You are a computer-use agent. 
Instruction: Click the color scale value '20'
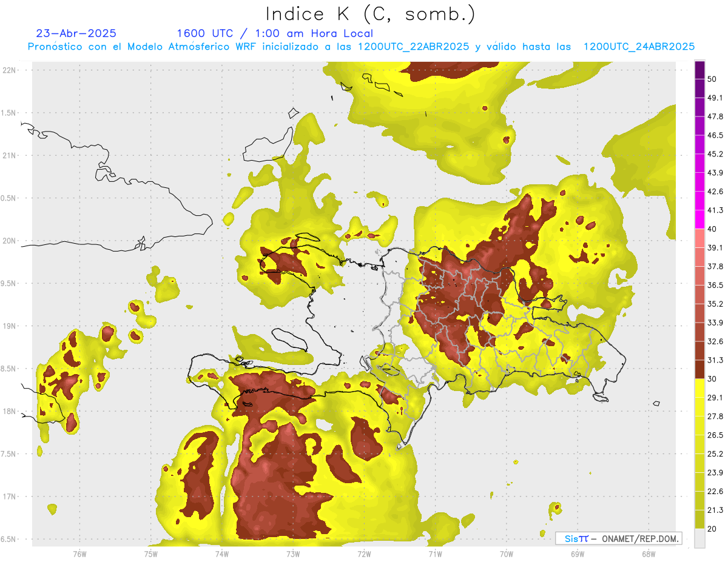tap(712, 529)
